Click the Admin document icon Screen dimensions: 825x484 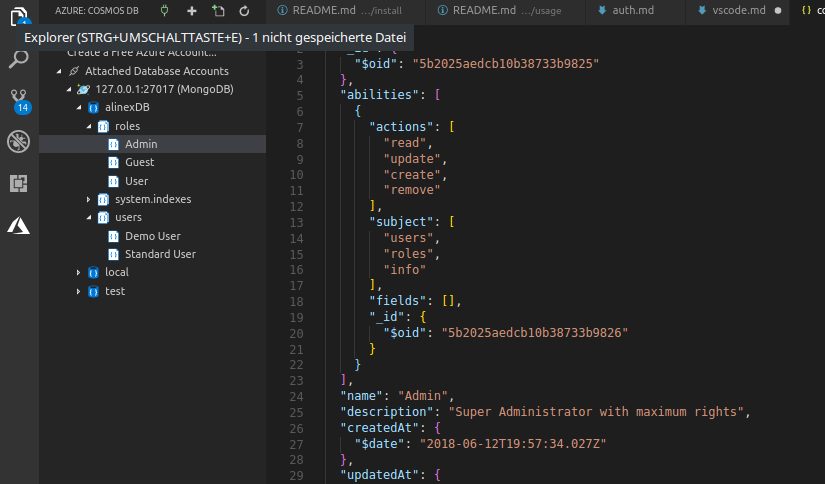113,144
